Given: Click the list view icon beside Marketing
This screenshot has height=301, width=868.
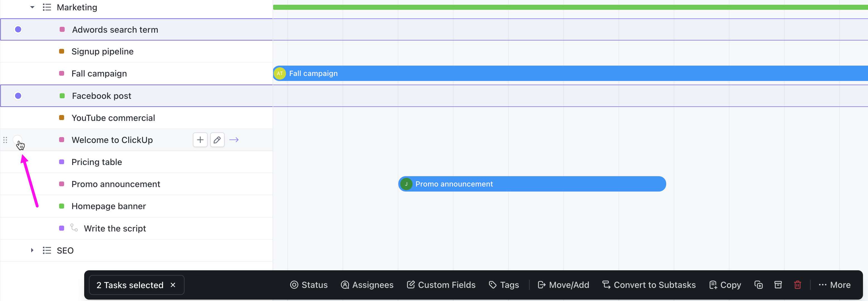Looking at the screenshot, I should pyautogui.click(x=47, y=7).
